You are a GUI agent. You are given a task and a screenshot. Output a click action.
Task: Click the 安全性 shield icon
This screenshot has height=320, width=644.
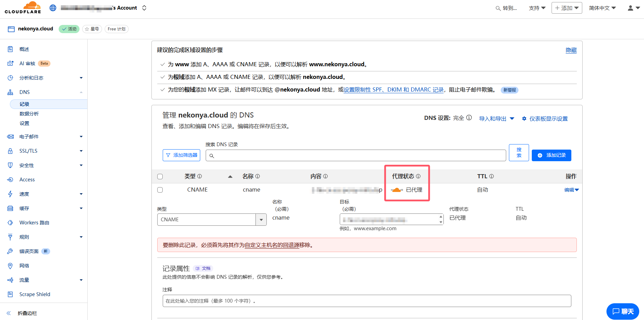pos(10,165)
